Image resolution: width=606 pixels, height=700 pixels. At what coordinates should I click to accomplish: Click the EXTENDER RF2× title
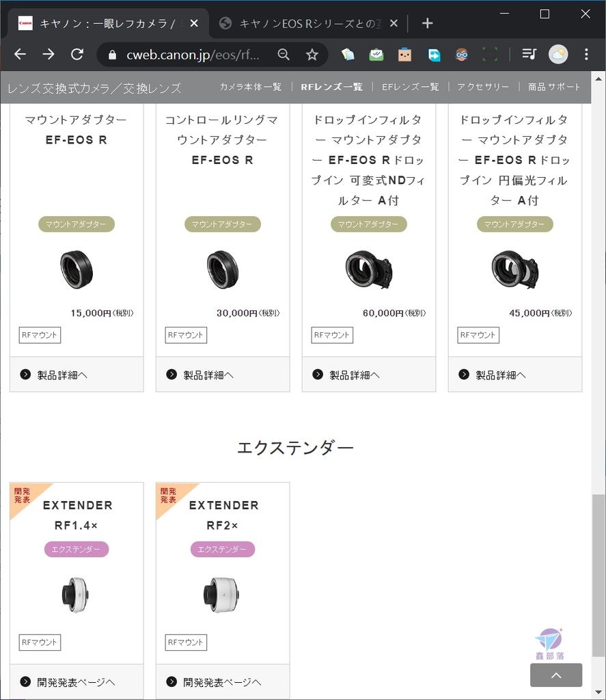point(223,515)
